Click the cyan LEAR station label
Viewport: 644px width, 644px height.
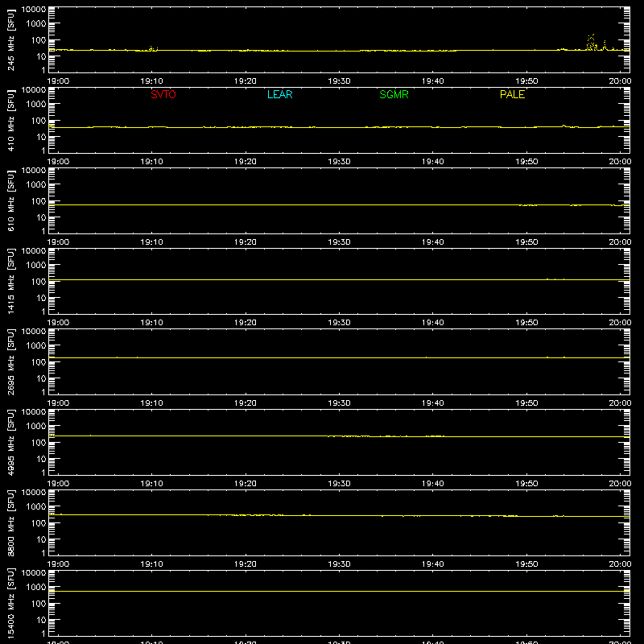point(279,94)
